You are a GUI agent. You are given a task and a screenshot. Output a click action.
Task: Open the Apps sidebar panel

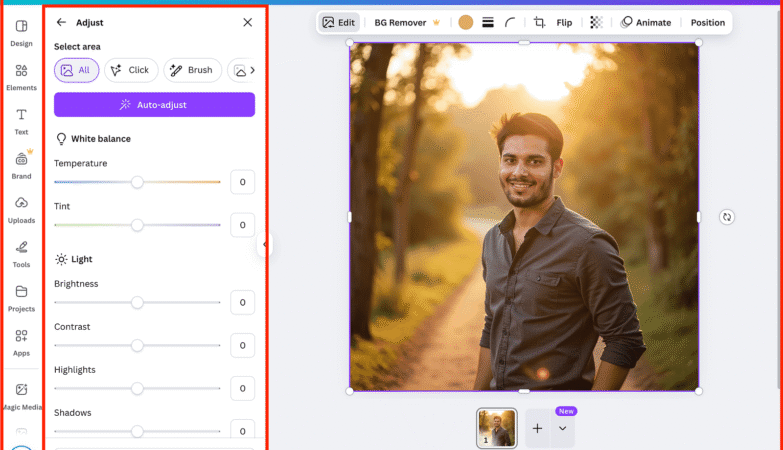pyautogui.click(x=21, y=343)
